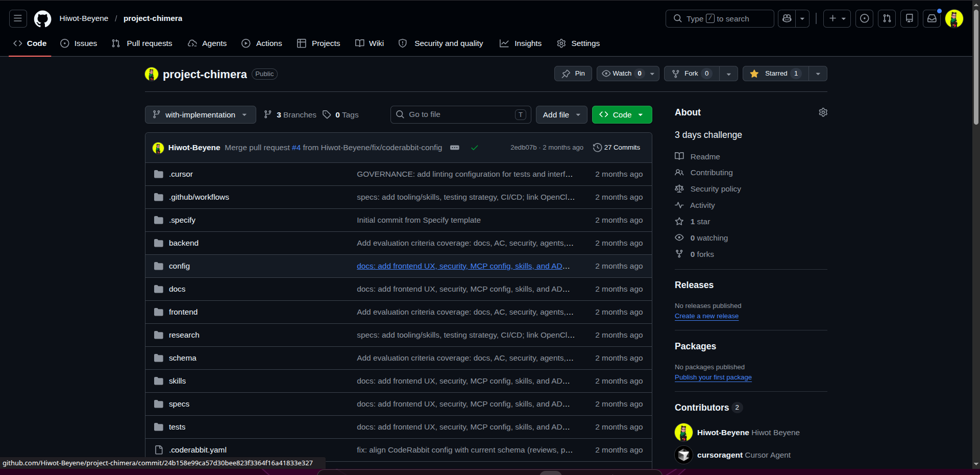Screen dimensions: 980x475
Task: Open the Projects tab
Action: point(318,43)
